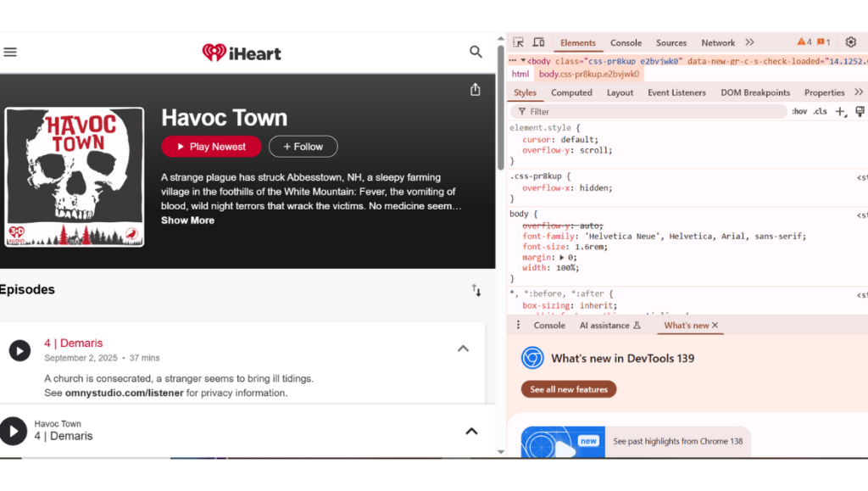868x491 pixels.
Task: Show More of the podcast description
Action: (x=187, y=220)
